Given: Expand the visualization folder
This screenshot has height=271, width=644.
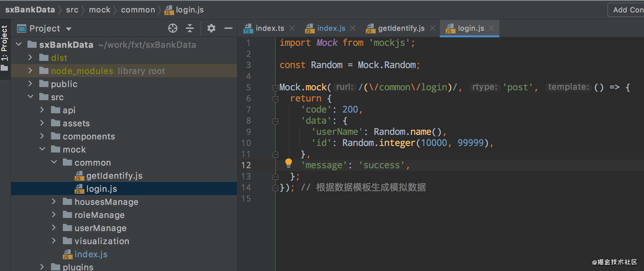Looking at the screenshot, I should [54, 241].
